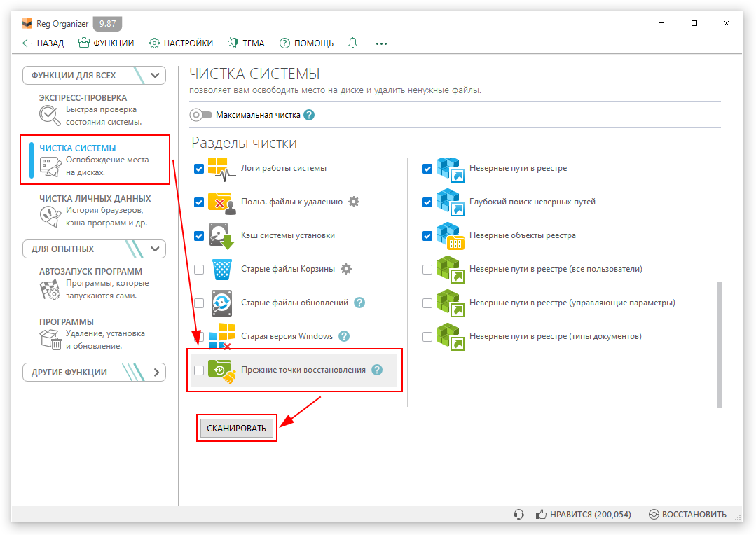Enable the Максимальная чистка switch

coord(200,115)
